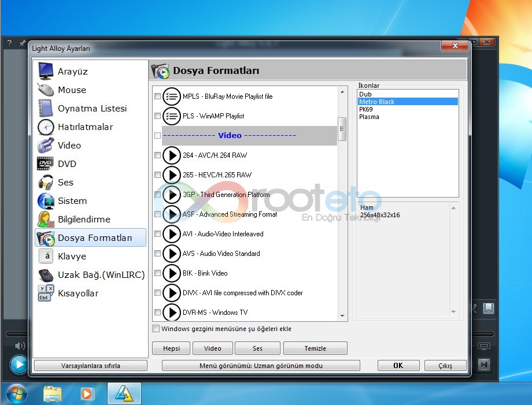Click the Hepsi button

(x=171, y=348)
